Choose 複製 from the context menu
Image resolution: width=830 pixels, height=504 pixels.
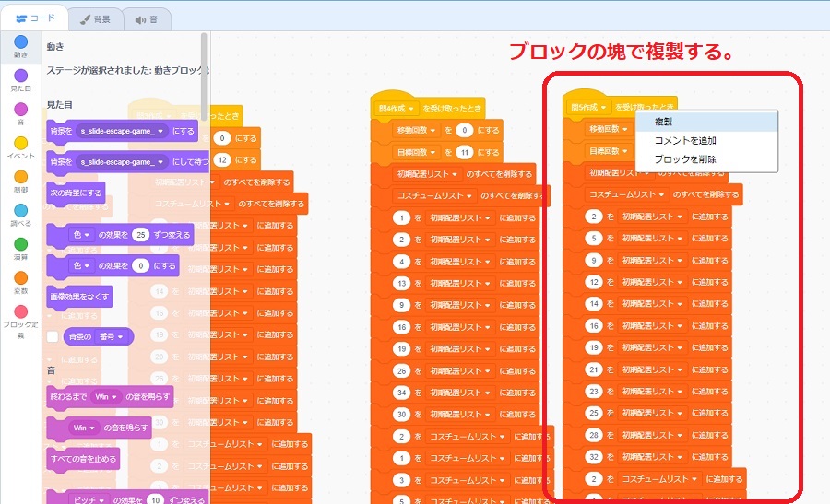point(706,122)
